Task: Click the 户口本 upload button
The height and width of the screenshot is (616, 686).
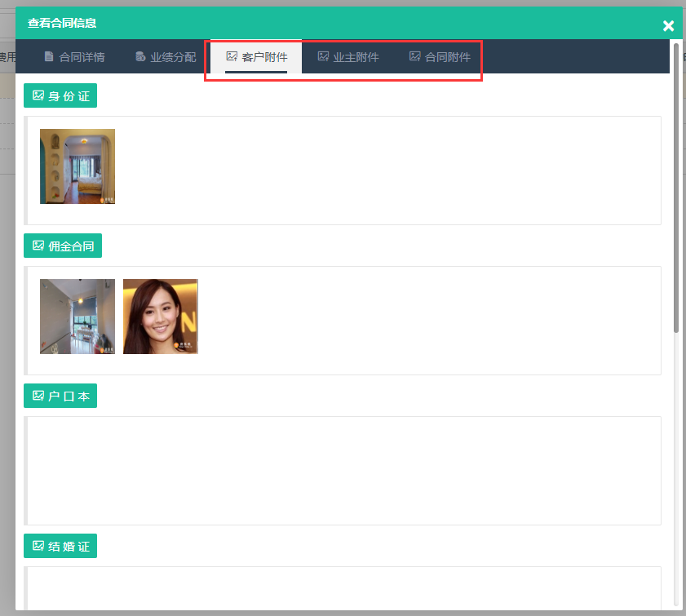Action: (x=60, y=396)
